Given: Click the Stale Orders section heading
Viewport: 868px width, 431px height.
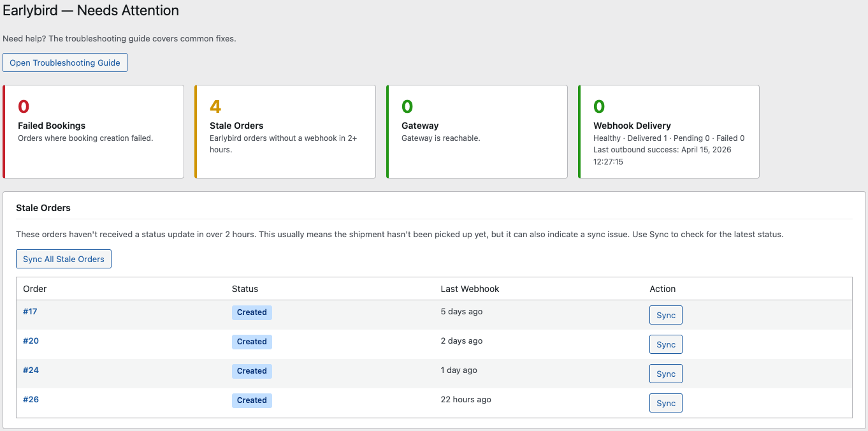Looking at the screenshot, I should click(43, 208).
